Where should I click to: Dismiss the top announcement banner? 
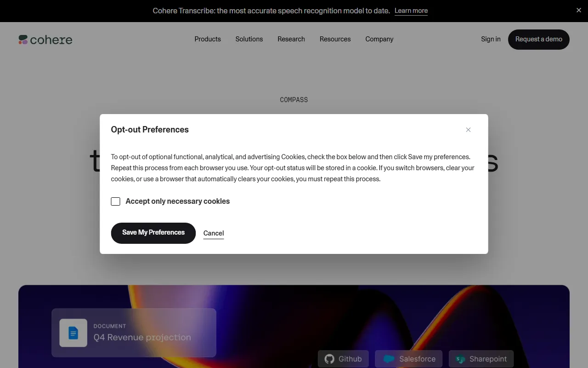click(578, 10)
